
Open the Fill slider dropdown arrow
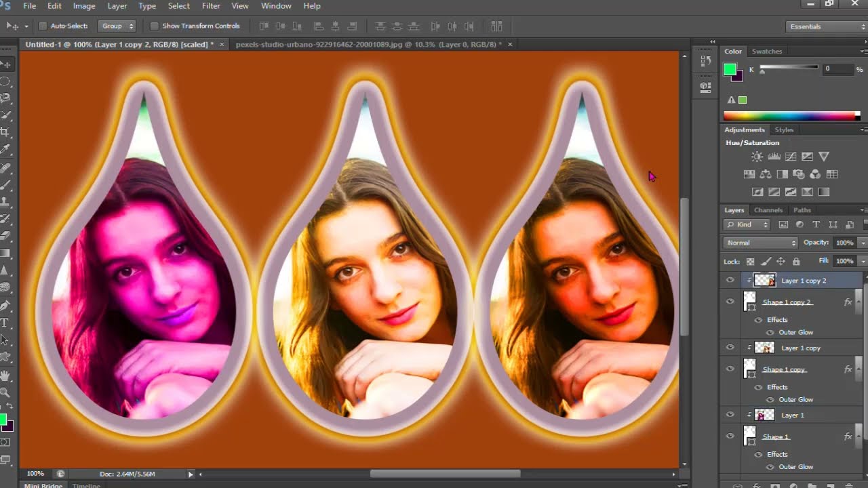coord(863,261)
